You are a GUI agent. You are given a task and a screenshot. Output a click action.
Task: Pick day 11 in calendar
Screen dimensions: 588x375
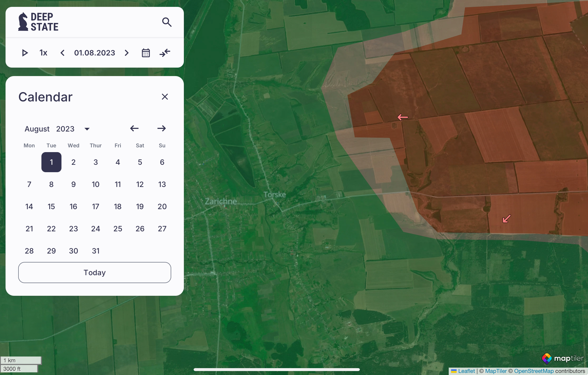tap(118, 184)
